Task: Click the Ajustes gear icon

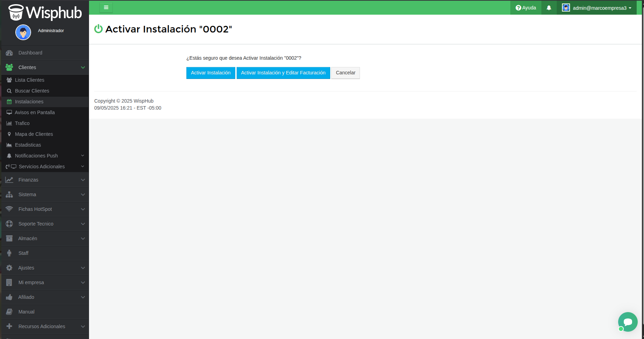Action: pyautogui.click(x=9, y=268)
